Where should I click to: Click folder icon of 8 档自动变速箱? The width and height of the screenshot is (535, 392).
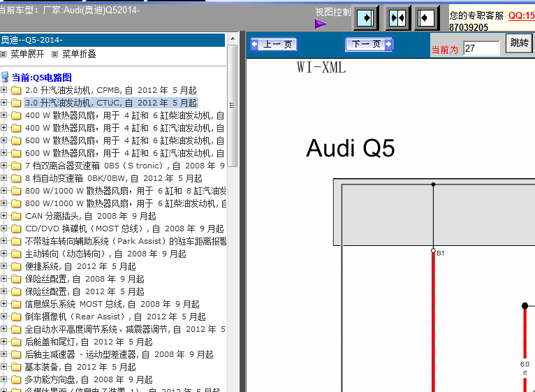click(16, 179)
